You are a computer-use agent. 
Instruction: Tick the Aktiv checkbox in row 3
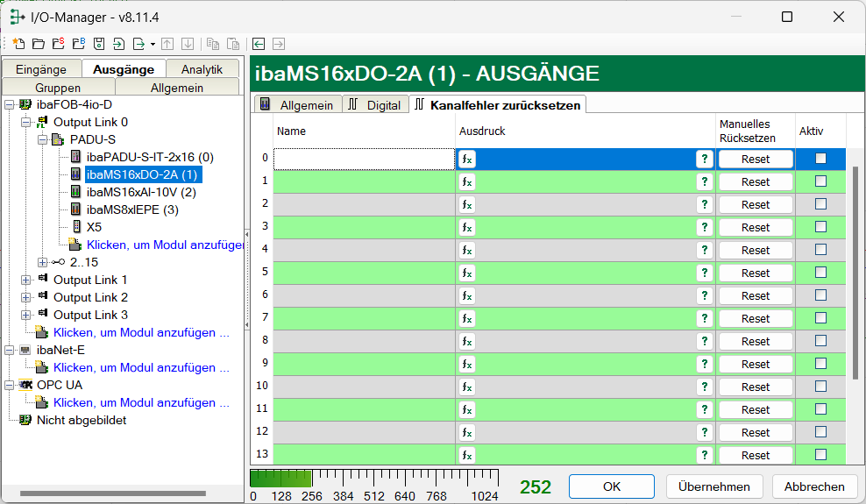(820, 227)
